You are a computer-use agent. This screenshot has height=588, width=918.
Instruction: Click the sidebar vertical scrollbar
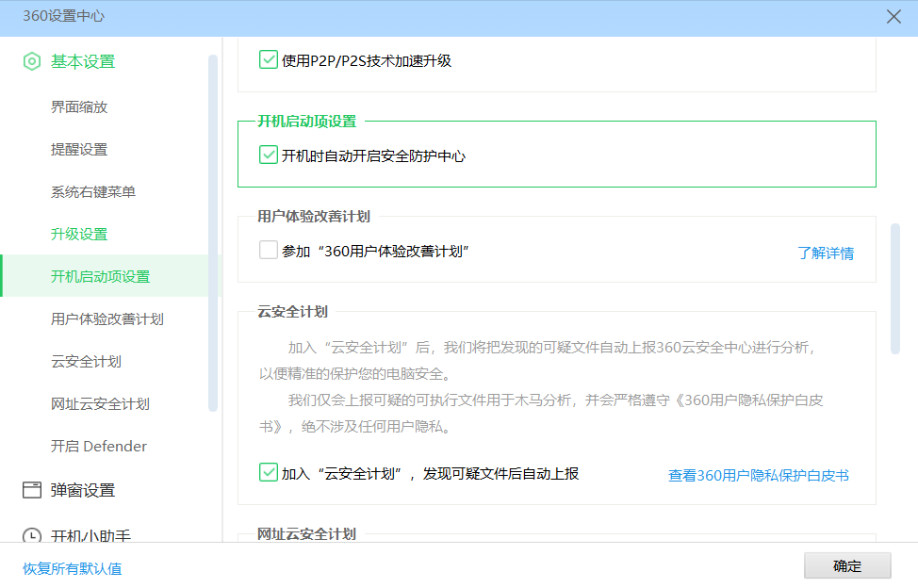click(213, 233)
